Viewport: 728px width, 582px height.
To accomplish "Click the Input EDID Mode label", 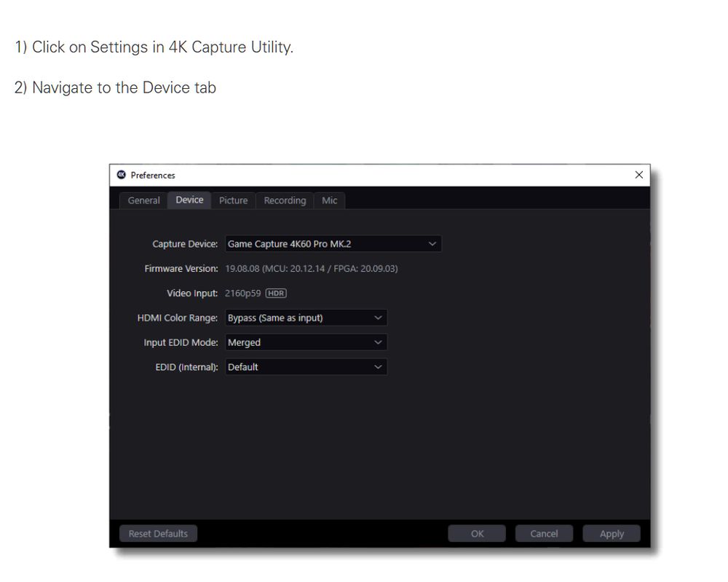I will point(181,342).
